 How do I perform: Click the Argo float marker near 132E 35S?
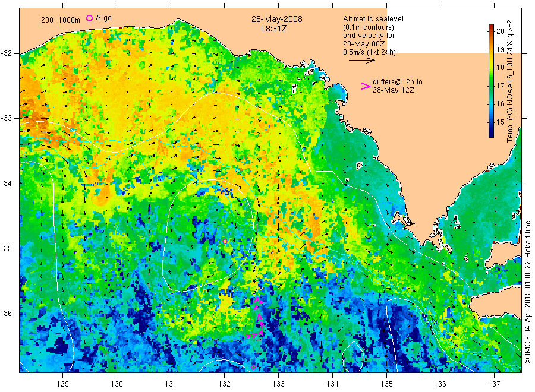tap(225, 241)
